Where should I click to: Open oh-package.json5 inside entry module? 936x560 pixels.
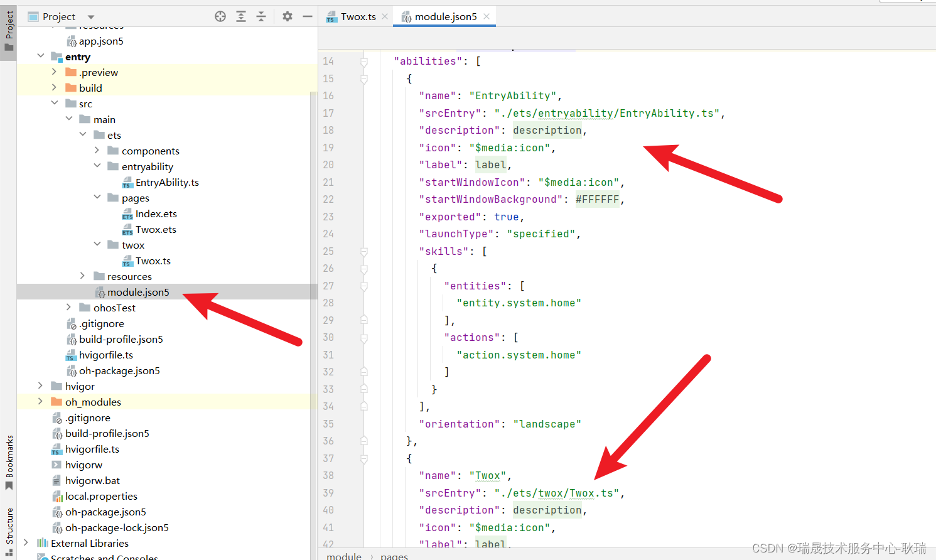pos(119,371)
